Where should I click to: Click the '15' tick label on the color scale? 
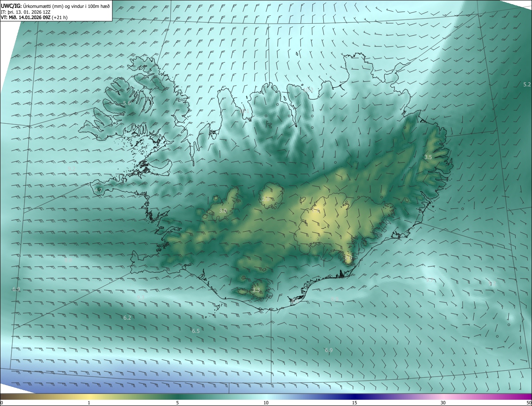(355, 403)
